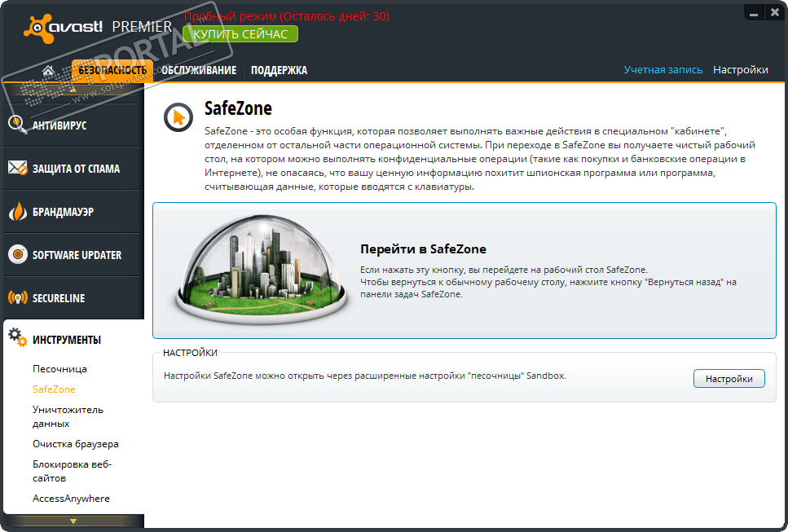Screen dimensions: 788x532
Task: Click the SafeZone cursor icon beside the heading
Action: (178, 117)
